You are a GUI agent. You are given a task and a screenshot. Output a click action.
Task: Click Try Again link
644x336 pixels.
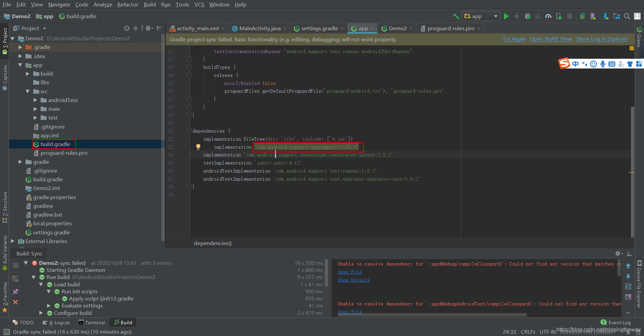(514, 39)
